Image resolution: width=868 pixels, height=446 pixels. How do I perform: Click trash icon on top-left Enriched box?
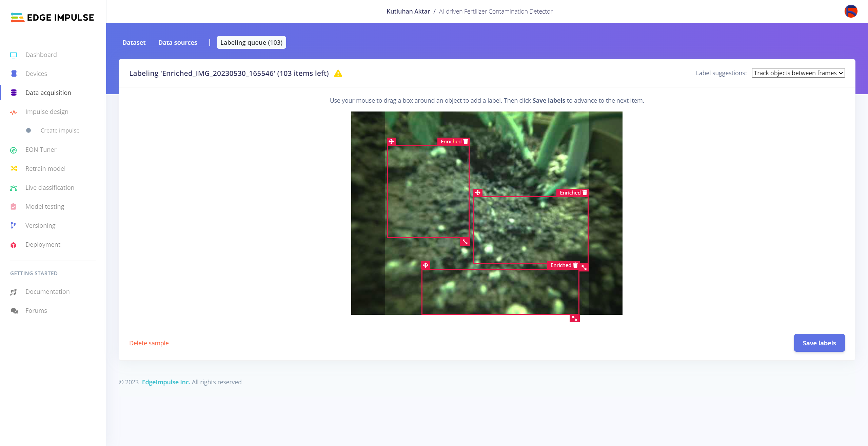click(466, 142)
